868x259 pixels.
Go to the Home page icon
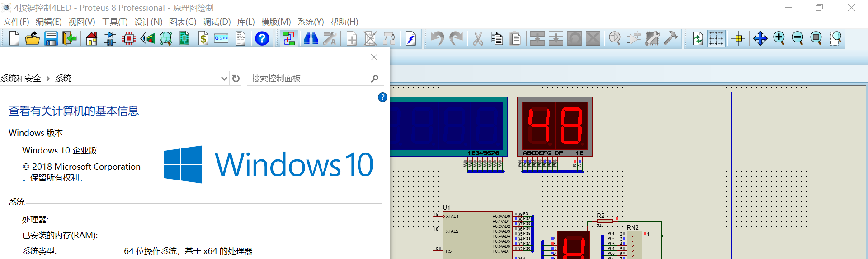click(x=92, y=39)
